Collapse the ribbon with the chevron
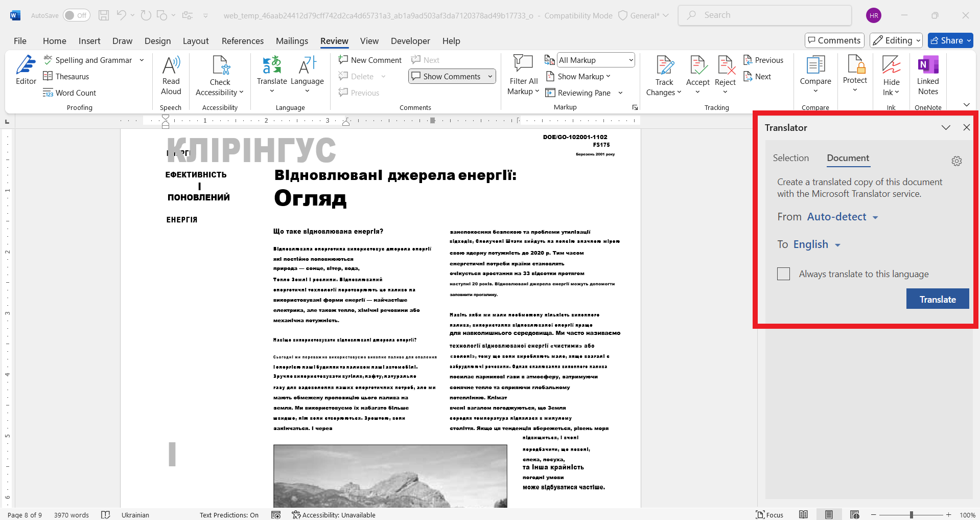Screen dimensions: 980x520 966,104
